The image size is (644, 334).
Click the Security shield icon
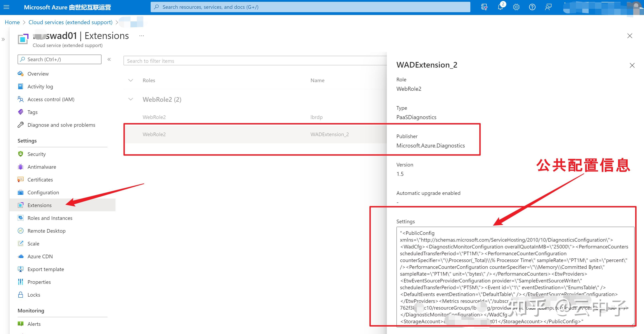click(x=21, y=154)
